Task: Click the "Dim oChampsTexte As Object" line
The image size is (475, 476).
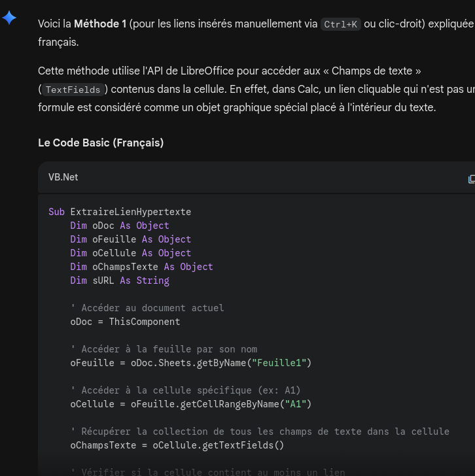Action: pyautogui.click(x=141, y=267)
